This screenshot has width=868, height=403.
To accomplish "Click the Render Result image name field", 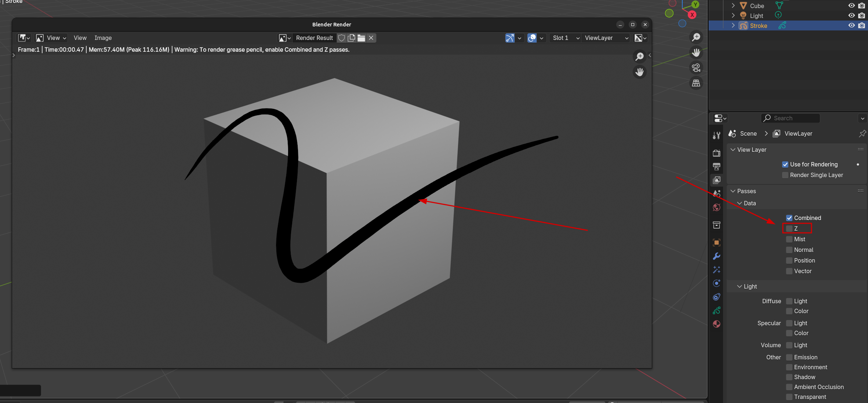I will pos(315,38).
